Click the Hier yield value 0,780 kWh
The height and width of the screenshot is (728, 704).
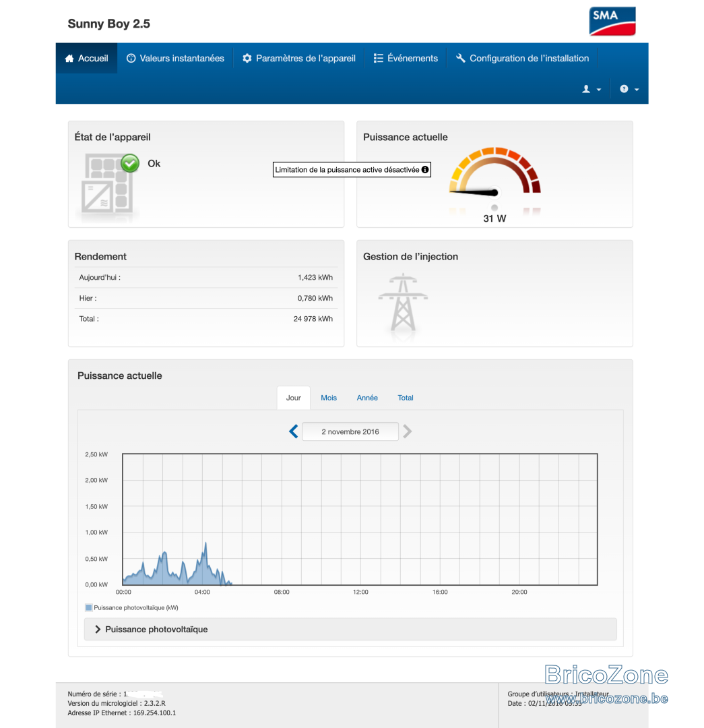pos(315,298)
